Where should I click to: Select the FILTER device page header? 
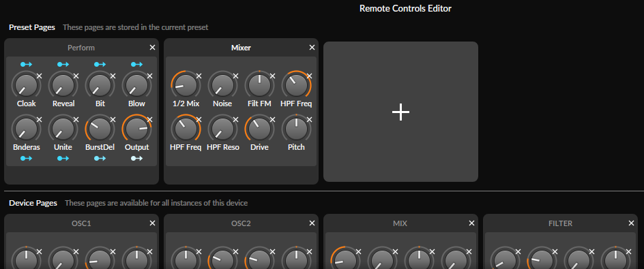click(560, 223)
